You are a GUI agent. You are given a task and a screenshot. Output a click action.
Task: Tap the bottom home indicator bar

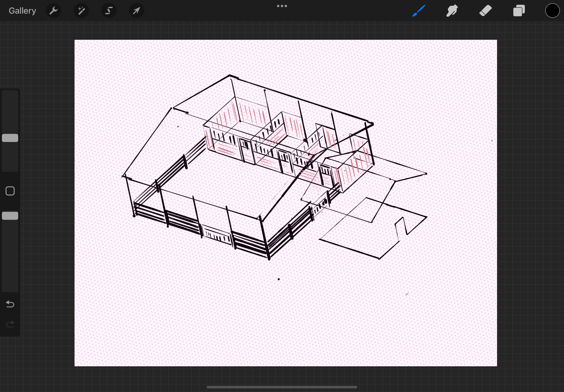(x=282, y=387)
